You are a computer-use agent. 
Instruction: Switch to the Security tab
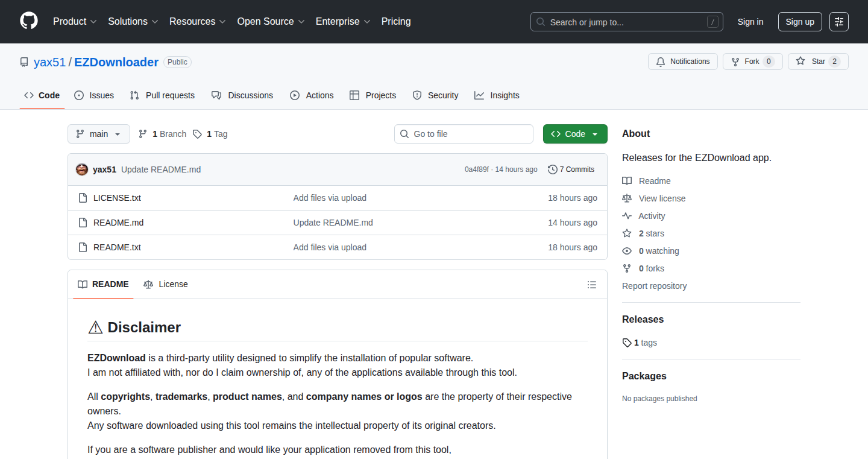[435, 95]
